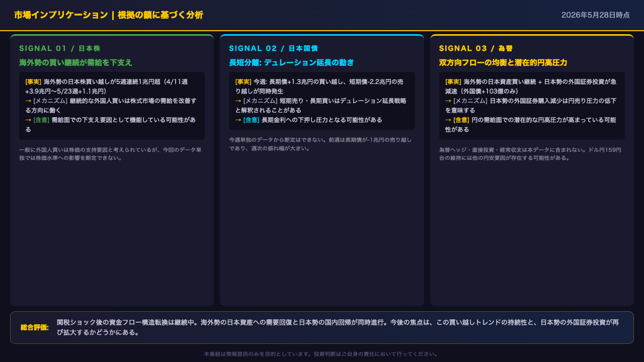Click the SIGNAL 02 / 日本国債 label

coord(273,48)
